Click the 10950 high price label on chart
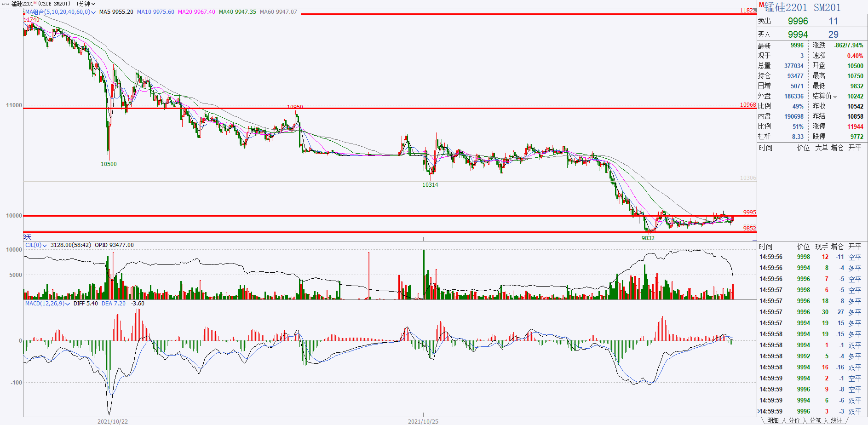 coord(295,107)
